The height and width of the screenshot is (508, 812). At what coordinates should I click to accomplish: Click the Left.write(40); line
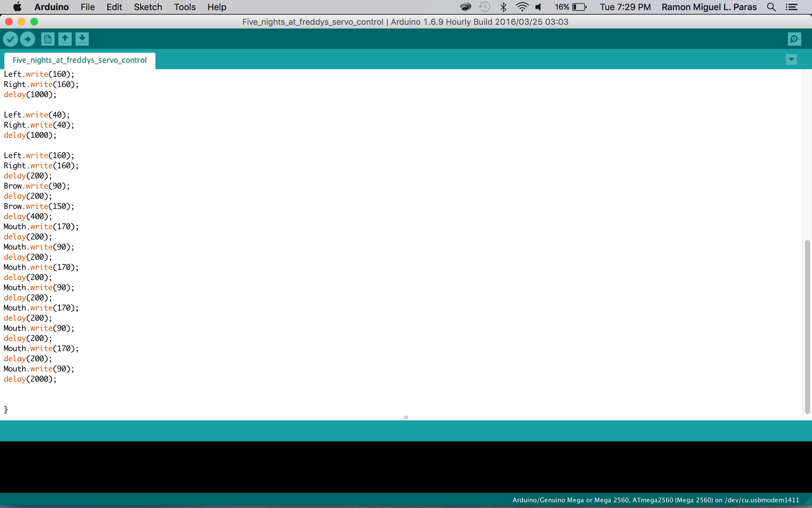click(37, 115)
